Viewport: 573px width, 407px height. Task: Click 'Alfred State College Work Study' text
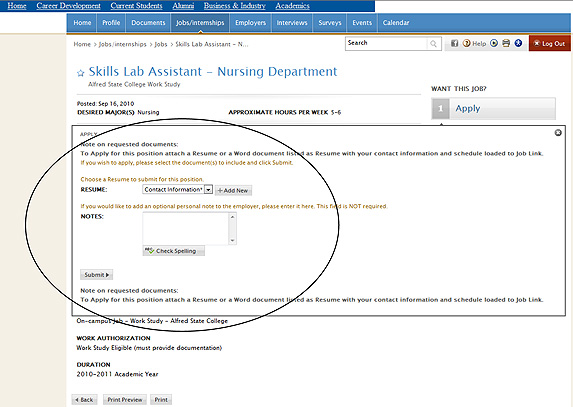point(134,84)
